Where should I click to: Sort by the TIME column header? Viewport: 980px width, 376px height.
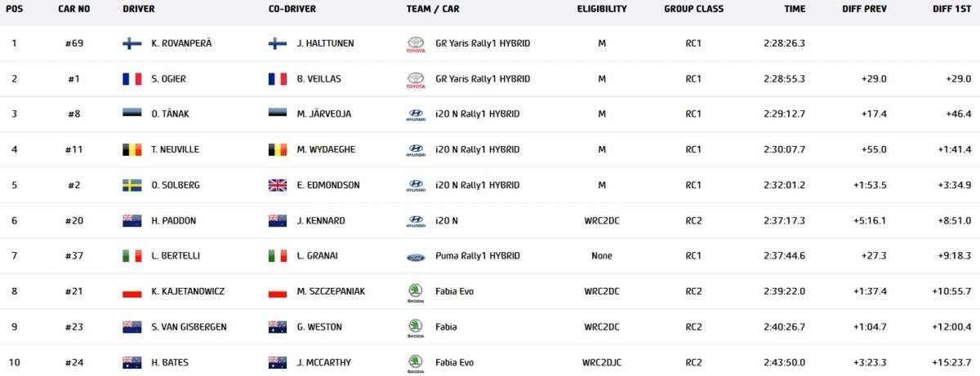794,9
